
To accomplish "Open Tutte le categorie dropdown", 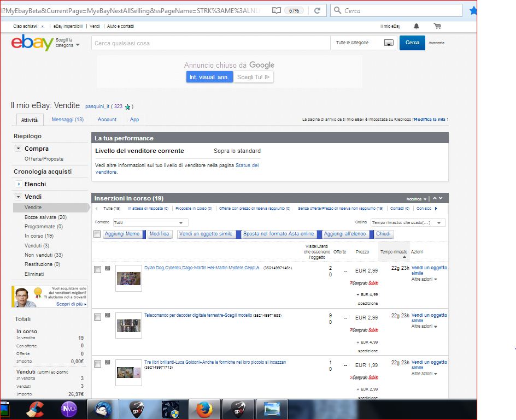I will [x=363, y=43].
